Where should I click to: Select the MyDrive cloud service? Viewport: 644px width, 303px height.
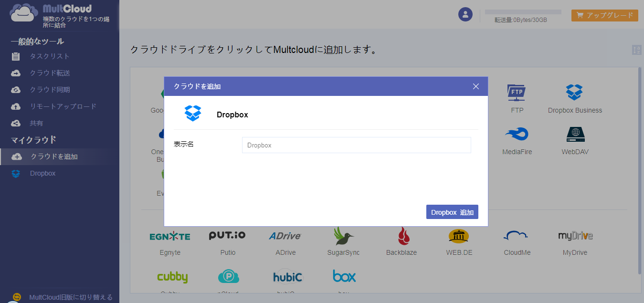click(x=575, y=242)
